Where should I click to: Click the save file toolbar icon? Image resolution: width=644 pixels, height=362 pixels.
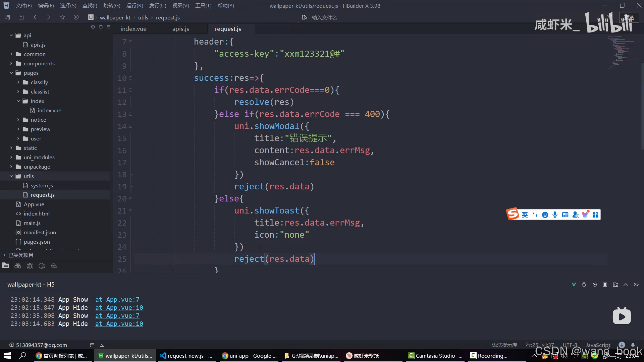[x=21, y=17]
